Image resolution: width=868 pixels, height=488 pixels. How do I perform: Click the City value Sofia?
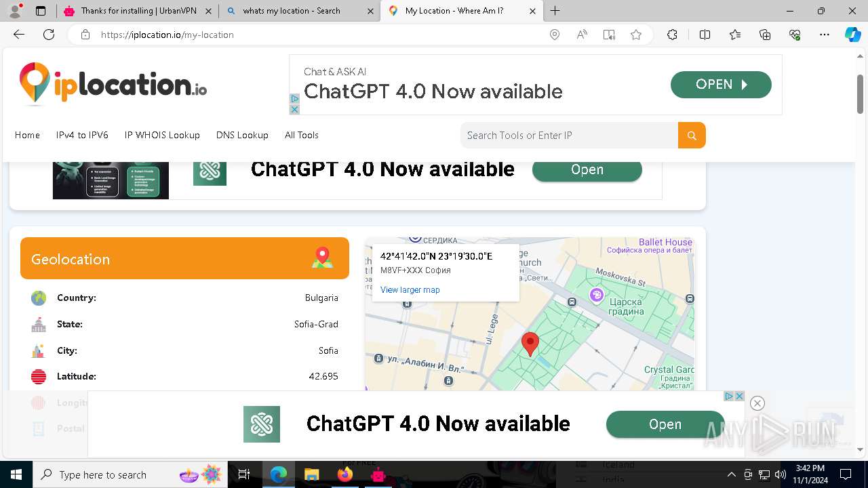pos(328,350)
